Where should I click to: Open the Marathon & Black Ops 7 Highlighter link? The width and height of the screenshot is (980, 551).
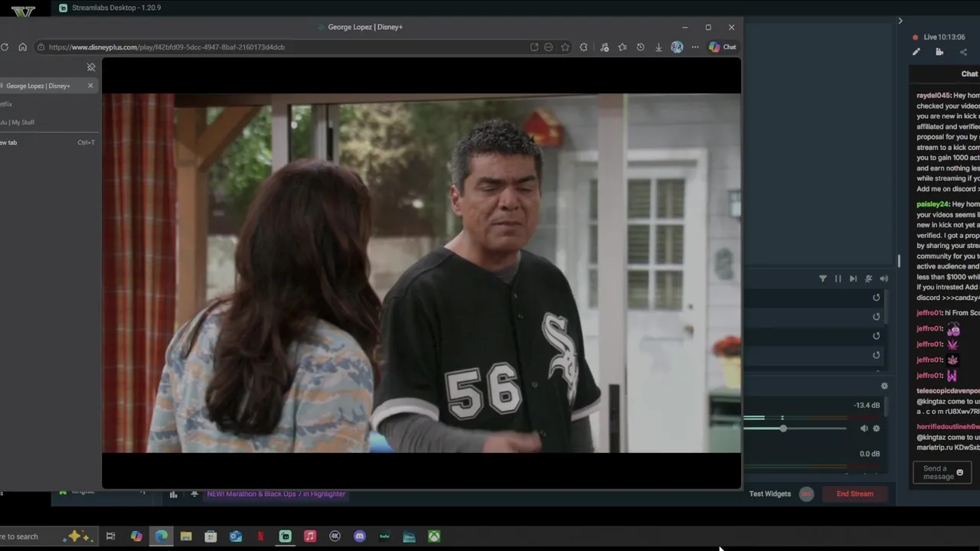click(276, 494)
